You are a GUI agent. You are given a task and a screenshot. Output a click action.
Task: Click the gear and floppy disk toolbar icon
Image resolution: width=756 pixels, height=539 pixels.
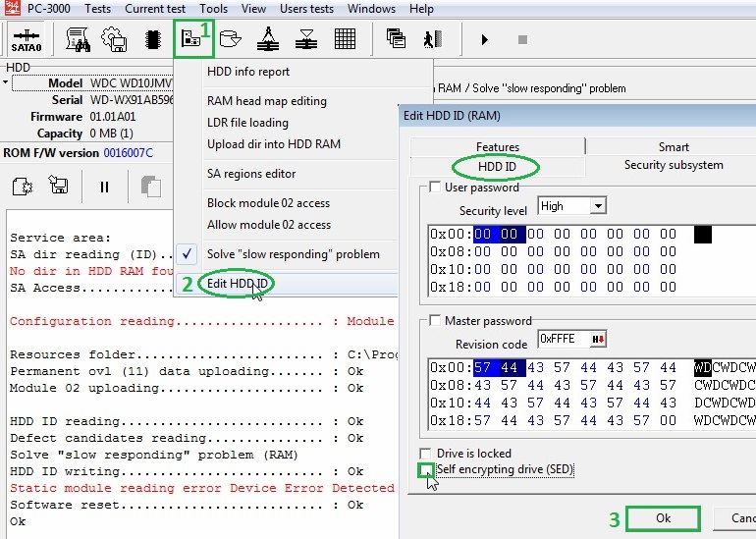pos(114,39)
